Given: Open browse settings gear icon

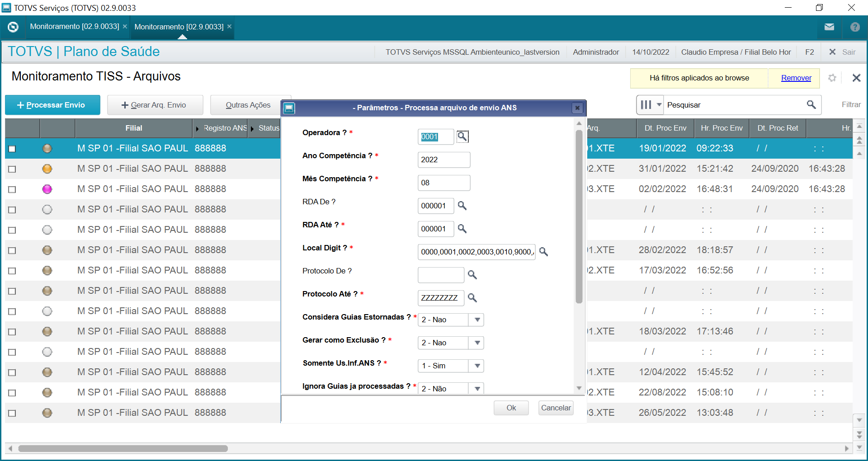Looking at the screenshot, I should coord(832,78).
